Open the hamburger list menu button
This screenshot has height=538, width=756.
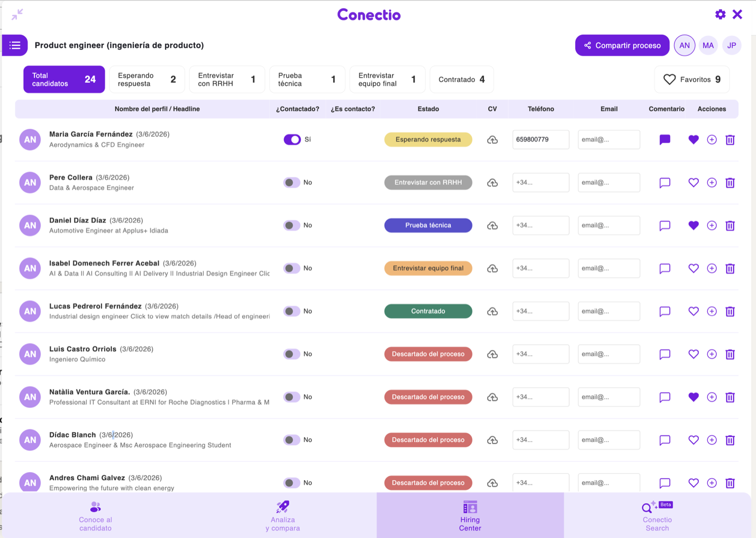pyautogui.click(x=15, y=45)
